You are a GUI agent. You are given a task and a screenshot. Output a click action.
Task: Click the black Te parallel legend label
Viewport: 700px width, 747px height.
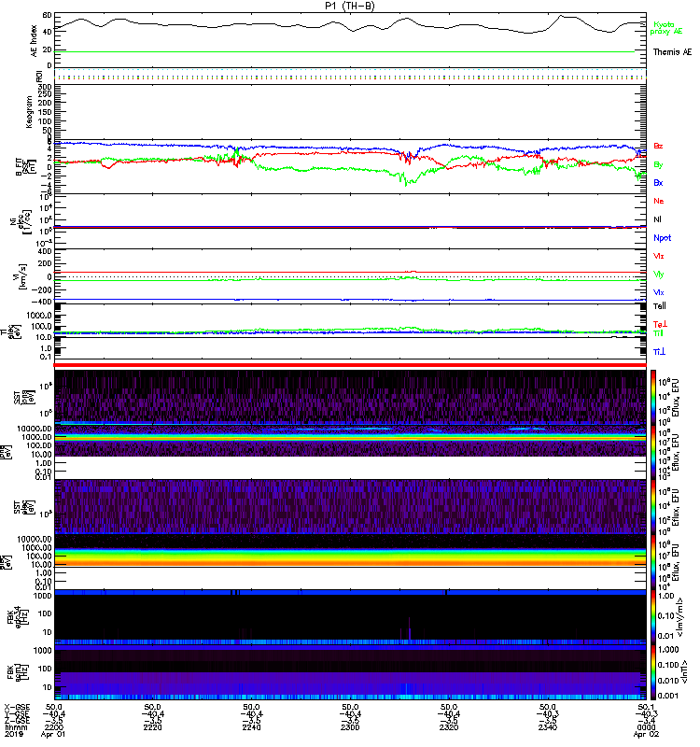[659, 306]
